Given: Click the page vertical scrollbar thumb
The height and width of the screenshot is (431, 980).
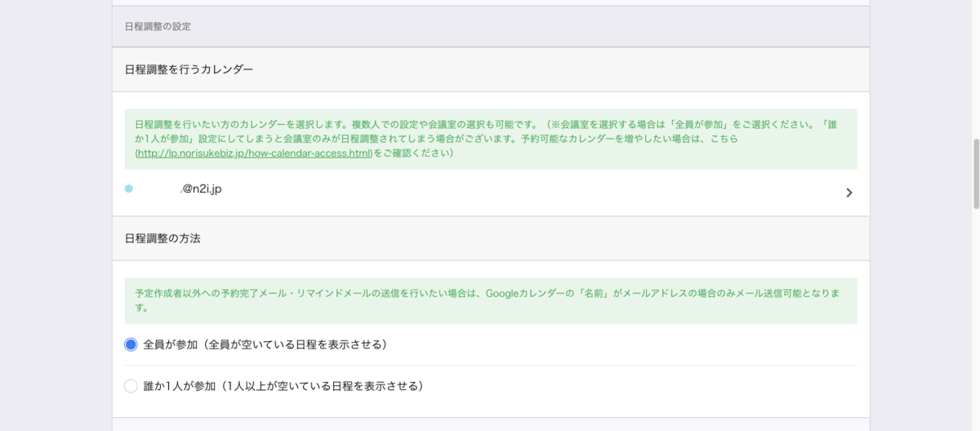Looking at the screenshot, I should pos(975,175).
